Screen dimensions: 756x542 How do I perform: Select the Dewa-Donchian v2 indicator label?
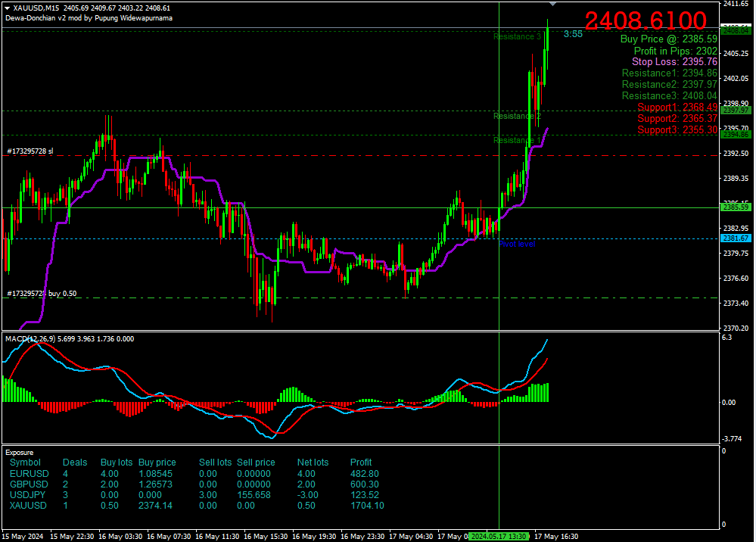(89, 18)
